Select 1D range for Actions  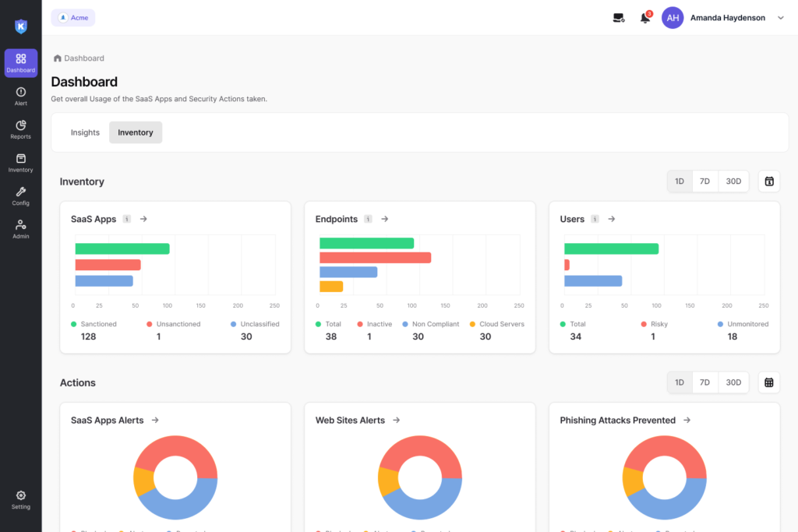pos(679,382)
